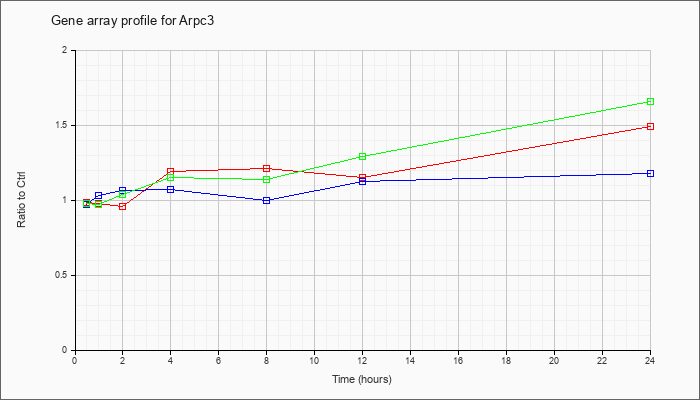700x400 pixels.
Task: Pick the red marker at 4 hours
Action: (x=170, y=171)
